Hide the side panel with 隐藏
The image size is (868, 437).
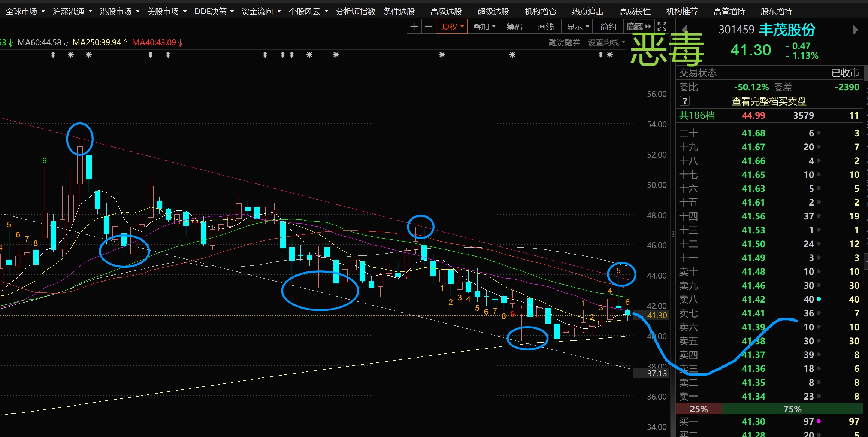pyautogui.click(x=639, y=27)
